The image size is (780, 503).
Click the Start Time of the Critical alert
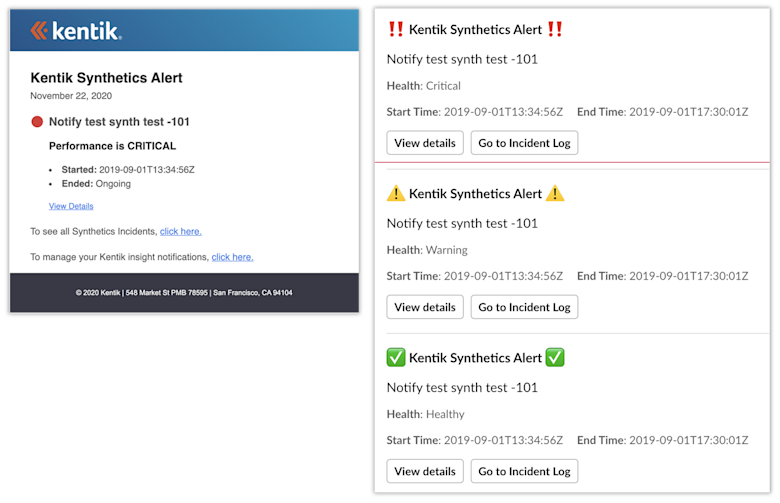(475, 112)
